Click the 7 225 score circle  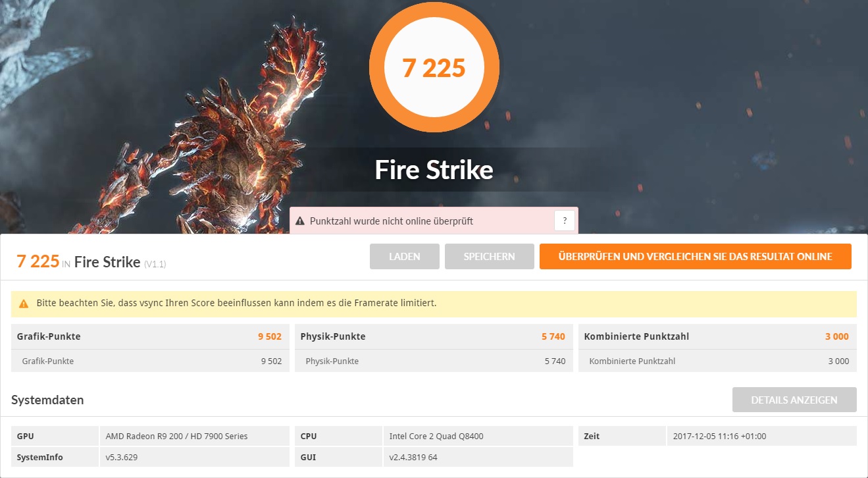(x=434, y=68)
